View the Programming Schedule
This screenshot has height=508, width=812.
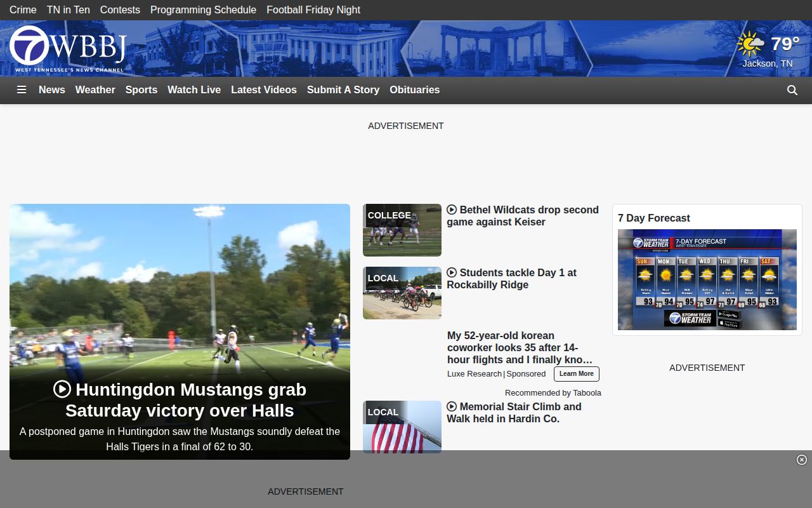[203, 10]
